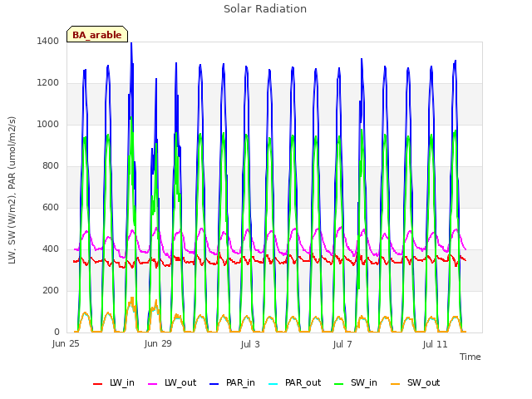Toggle the LW_out legend entry
This screenshot has width=532, height=399.
(172, 383)
